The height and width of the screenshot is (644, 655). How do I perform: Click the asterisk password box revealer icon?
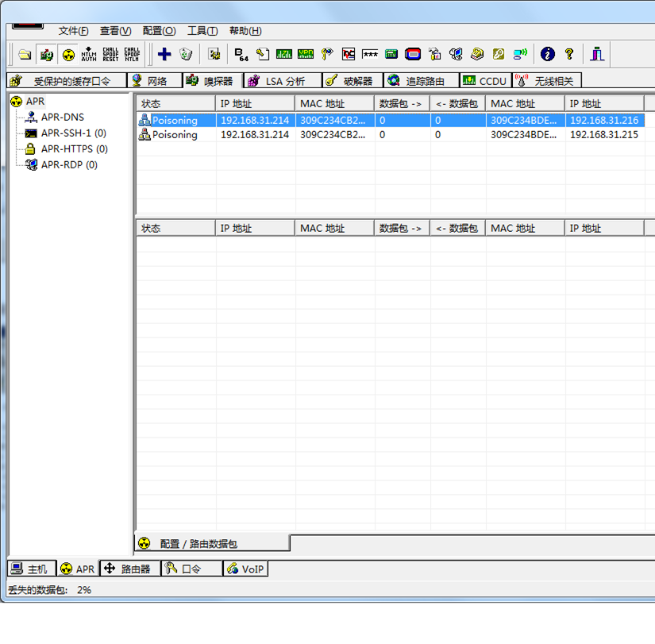[370, 54]
